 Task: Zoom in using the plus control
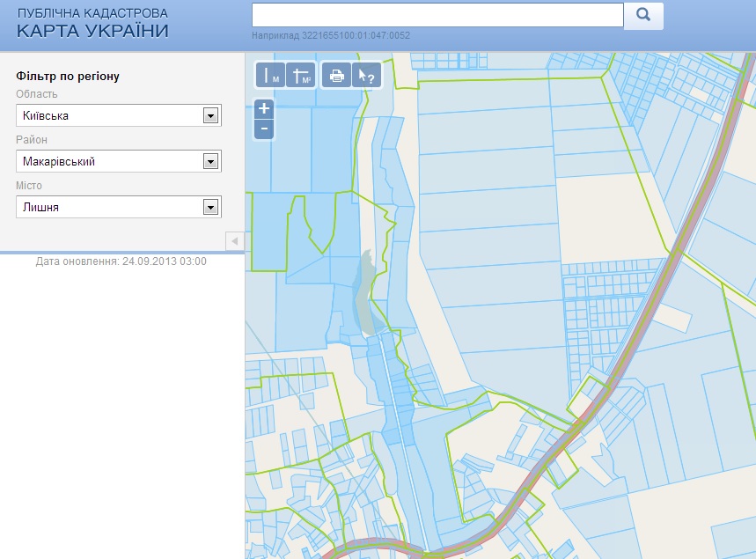(x=263, y=109)
